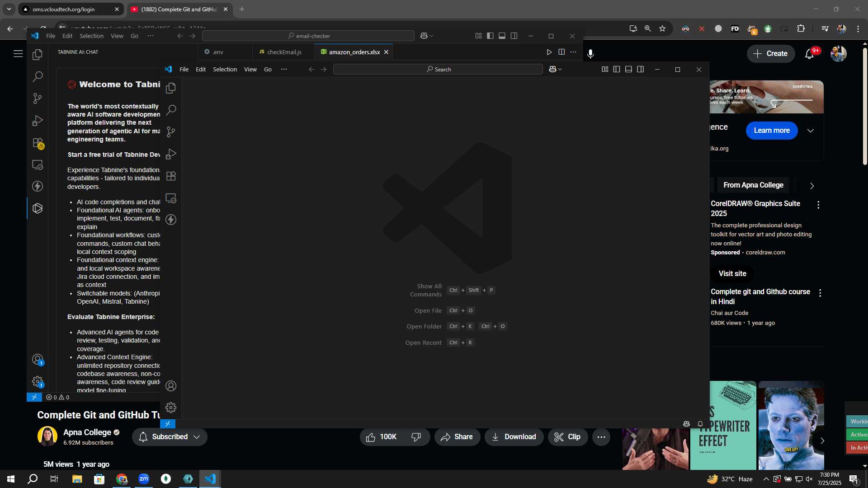Open Typewriter Effect video thumbnail
868x488 pixels.
(x=723, y=426)
